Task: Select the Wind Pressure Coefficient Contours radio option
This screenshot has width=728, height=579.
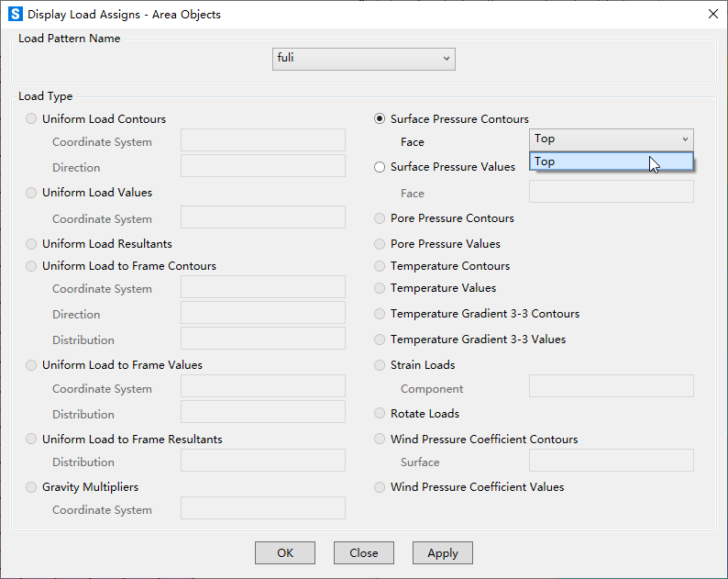Action: click(x=380, y=440)
